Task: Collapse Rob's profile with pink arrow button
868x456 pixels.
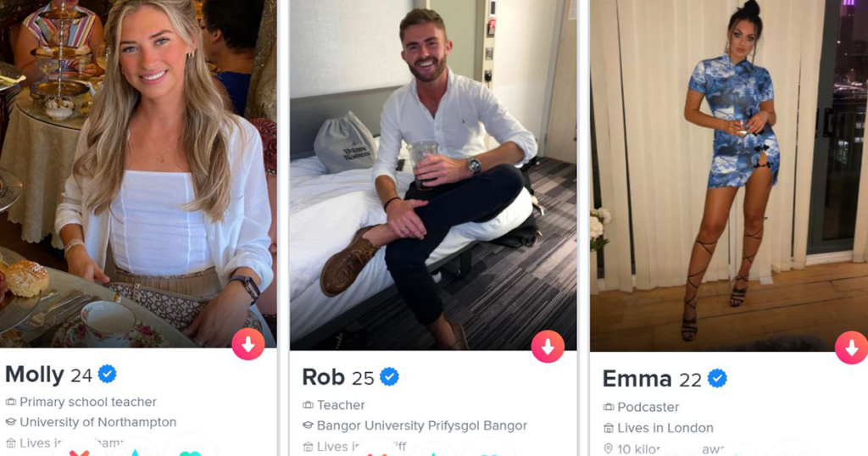Action: [548, 347]
